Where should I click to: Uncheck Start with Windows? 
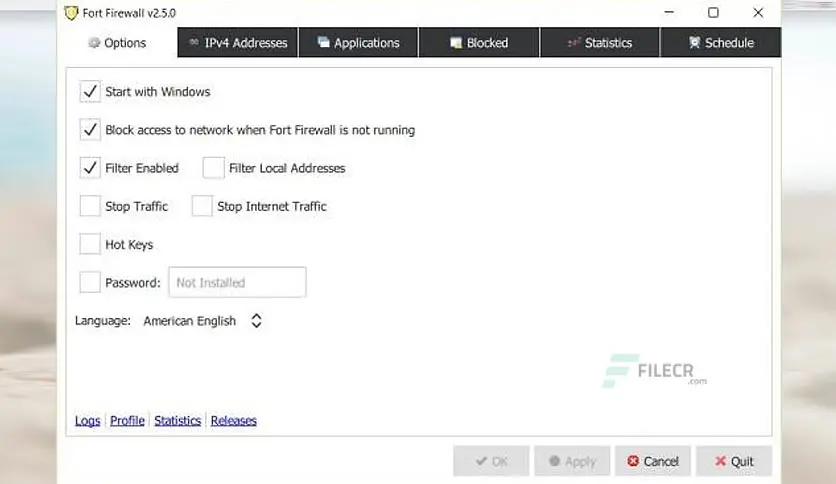[90, 91]
